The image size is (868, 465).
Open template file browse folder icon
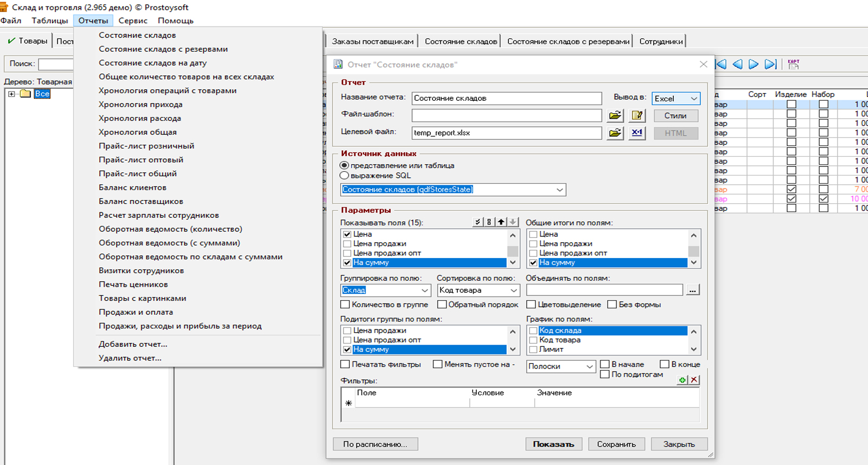(615, 115)
